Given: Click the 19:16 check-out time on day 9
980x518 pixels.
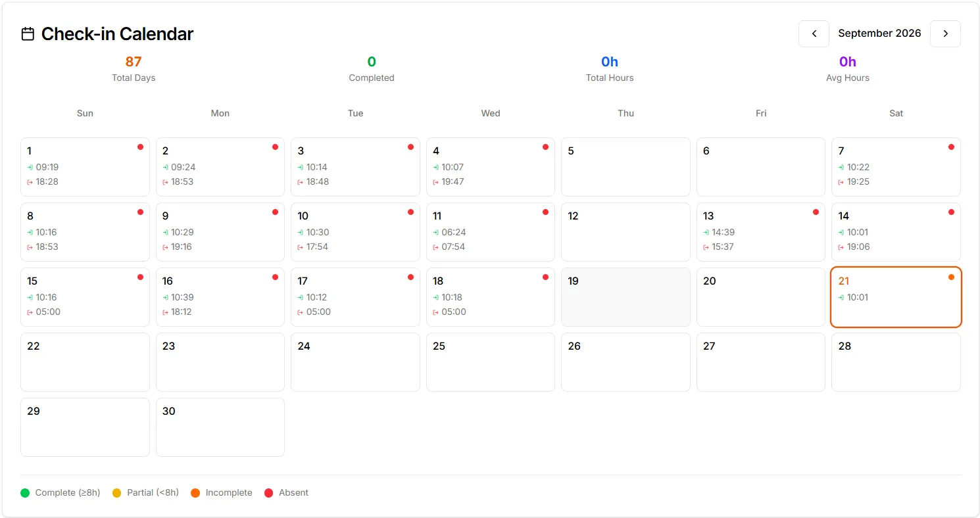Looking at the screenshot, I should pos(182,247).
